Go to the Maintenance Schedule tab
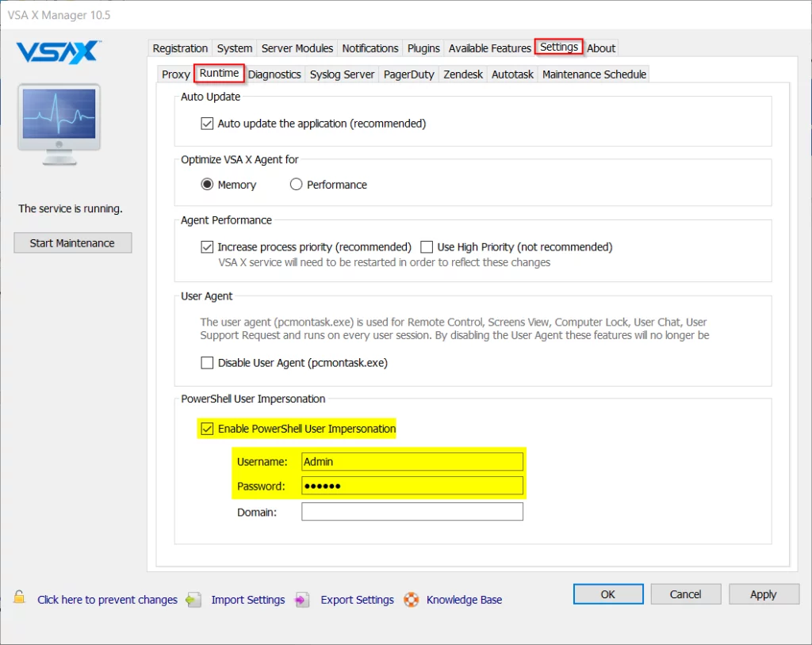Screen dimensions: 812x645 click(x=594, y=74)
